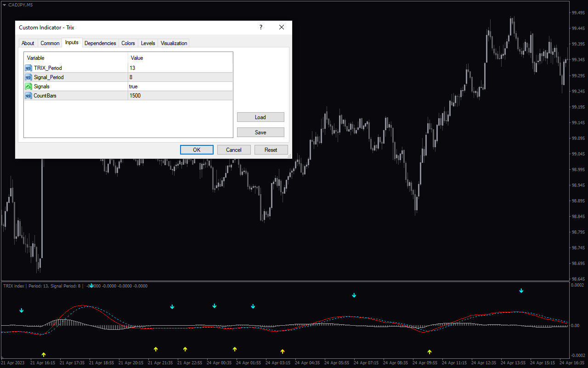588x368 pixels.
Task: Open the Visualization tab
Action: tap(174, 43)
